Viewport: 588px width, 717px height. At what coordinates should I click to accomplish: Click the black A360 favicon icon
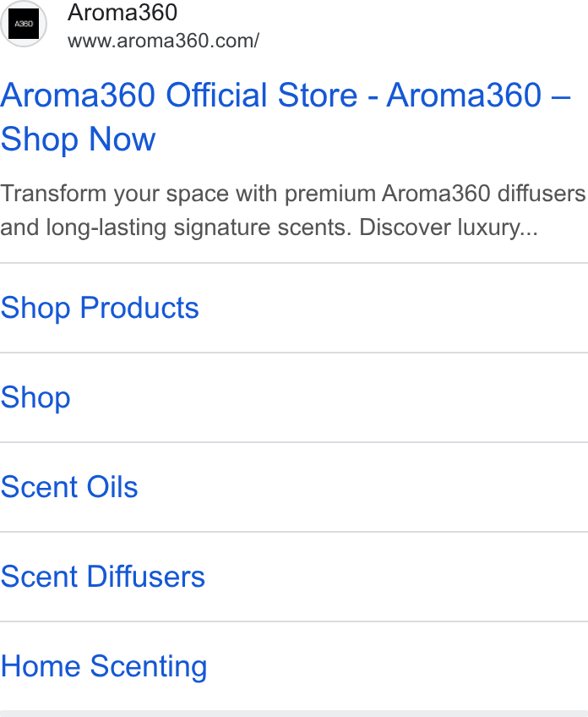(x=24, y=24)
